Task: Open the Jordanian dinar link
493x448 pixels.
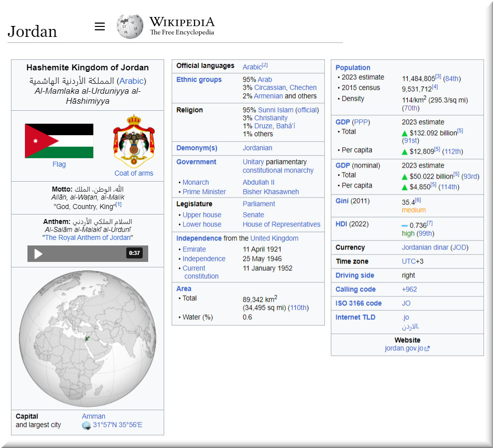Action: (x=425, y=247)
